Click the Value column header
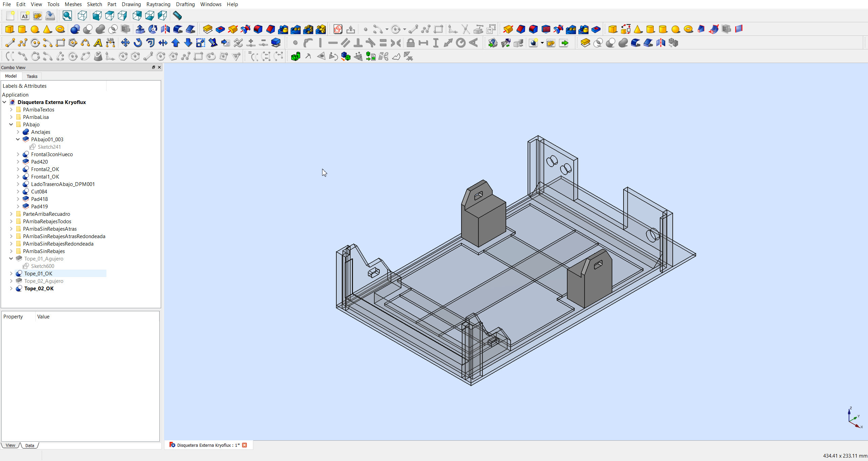 tap(97, 316)
